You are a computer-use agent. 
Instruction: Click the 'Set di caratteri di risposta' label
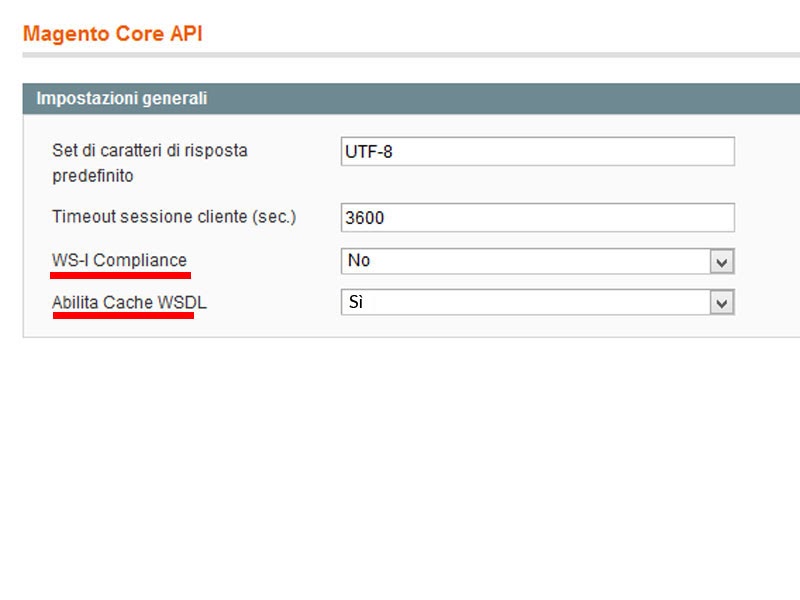click(x=150, y=151)
